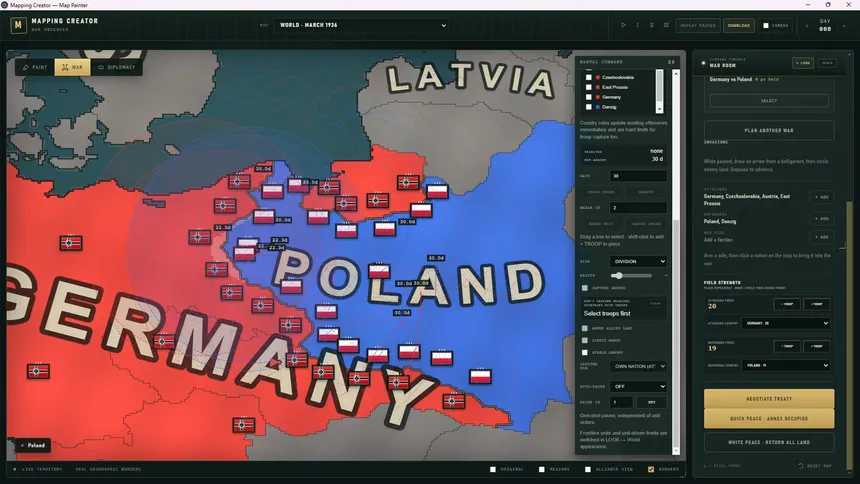Go to previous day arrow
Image resolution: width=860 pixels, height=484 pixels.
click(x=806, y=26)
